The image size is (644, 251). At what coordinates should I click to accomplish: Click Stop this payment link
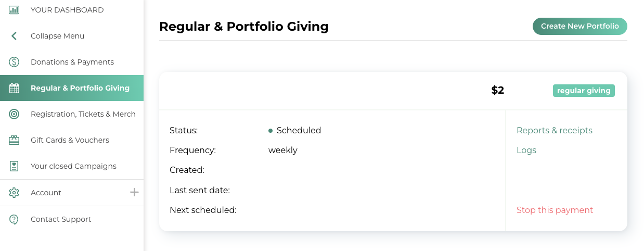(x=555, y=210)
